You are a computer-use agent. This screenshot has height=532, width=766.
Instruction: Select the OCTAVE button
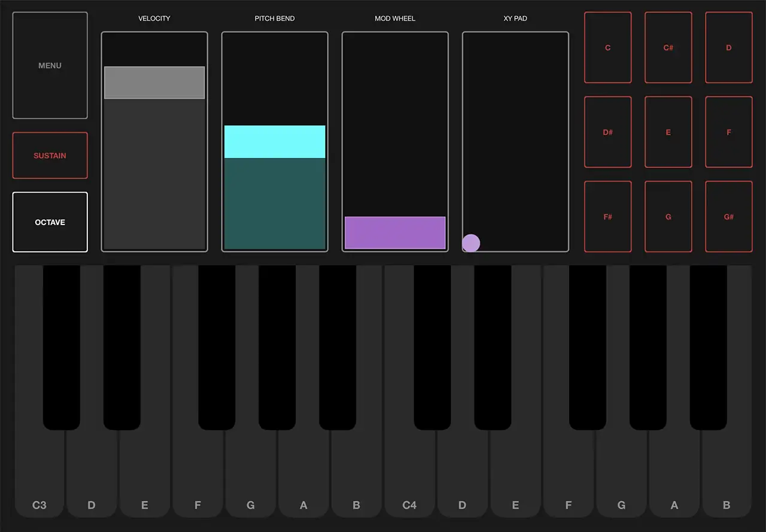tap(50, 222)
